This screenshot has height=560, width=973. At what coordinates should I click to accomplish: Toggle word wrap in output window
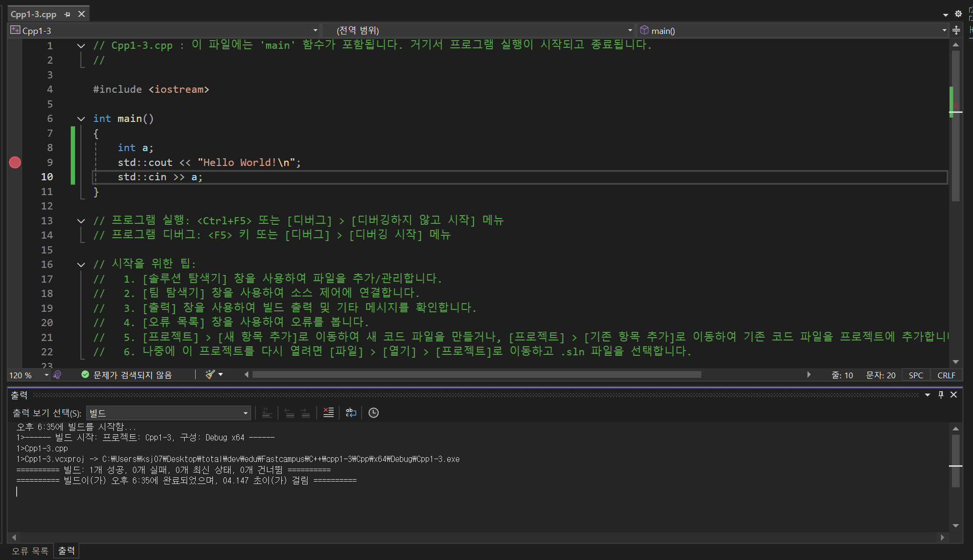pos(351,413)
